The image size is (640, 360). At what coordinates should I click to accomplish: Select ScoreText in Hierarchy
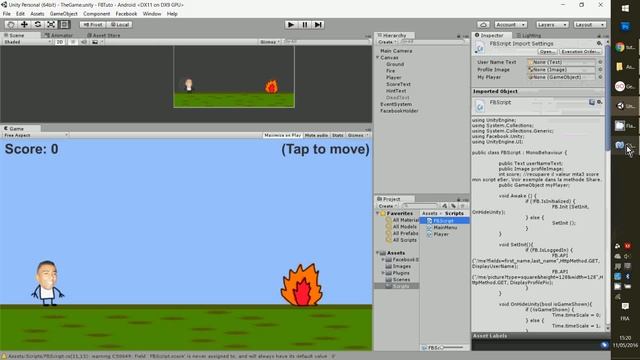point(398,84)
